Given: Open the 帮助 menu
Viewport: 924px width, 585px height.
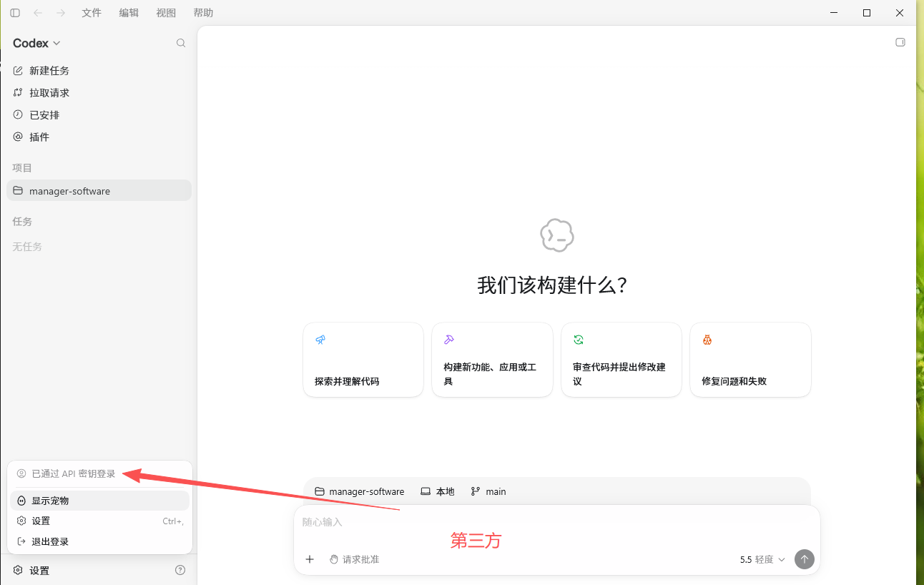Looking at the screenshot, I should click(x=203, y=13).
